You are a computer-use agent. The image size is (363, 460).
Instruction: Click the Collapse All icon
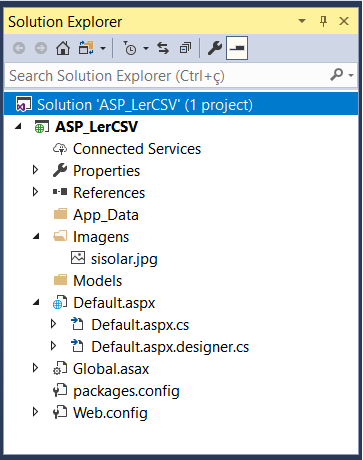185,48
